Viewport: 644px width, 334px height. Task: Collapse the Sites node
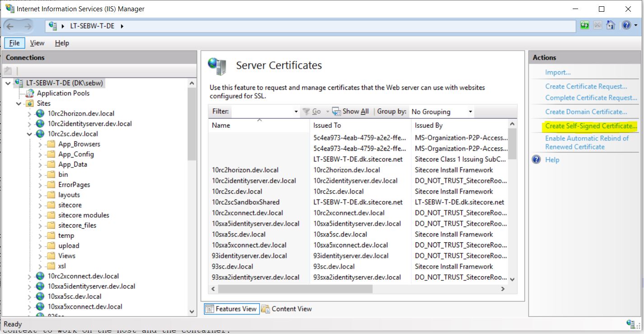point(19,103)
